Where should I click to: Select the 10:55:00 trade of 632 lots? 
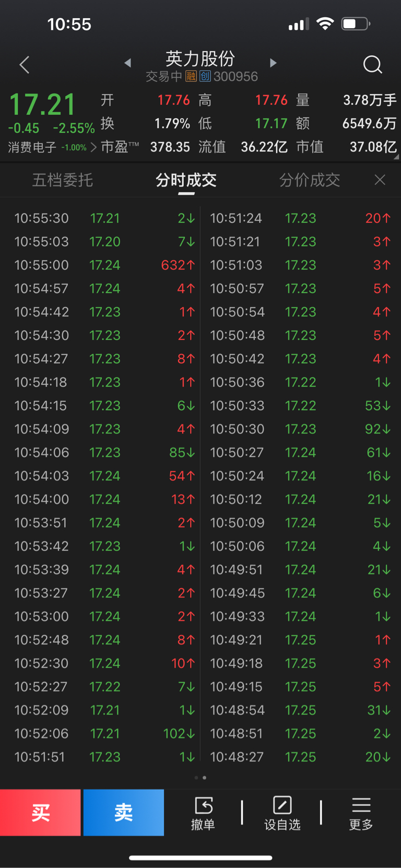pyautogui.click(x=104, y=265)
